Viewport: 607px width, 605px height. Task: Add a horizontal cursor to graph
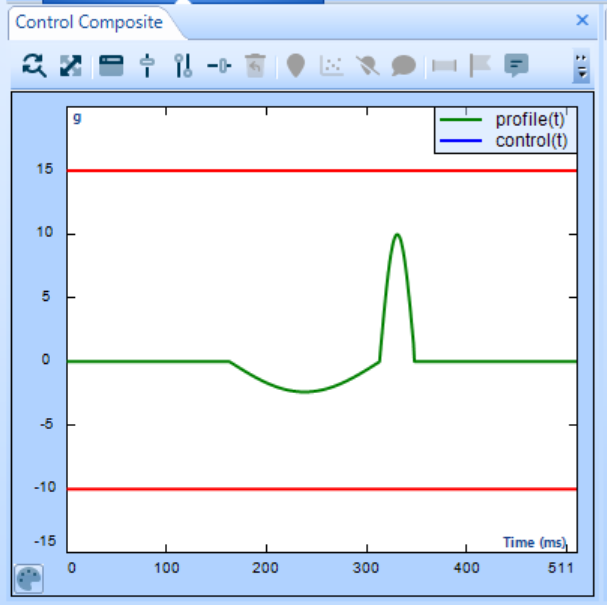219,66
